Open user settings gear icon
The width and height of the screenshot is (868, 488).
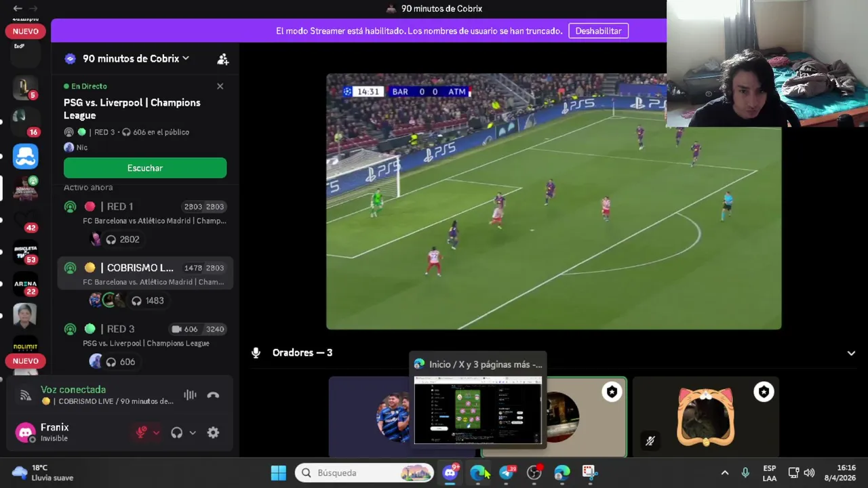213,432
